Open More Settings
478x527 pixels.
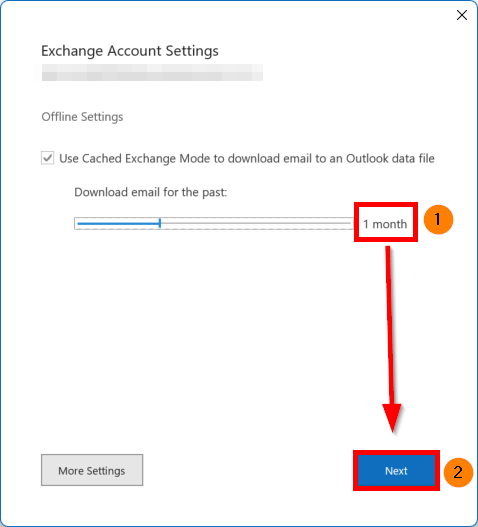click(92, 470)
